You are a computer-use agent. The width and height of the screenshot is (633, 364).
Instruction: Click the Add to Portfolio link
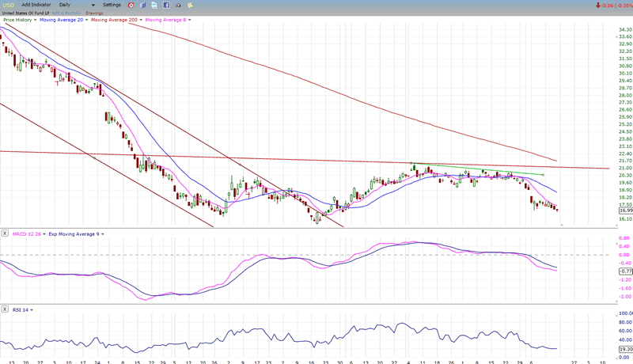(x=66, y=13)
